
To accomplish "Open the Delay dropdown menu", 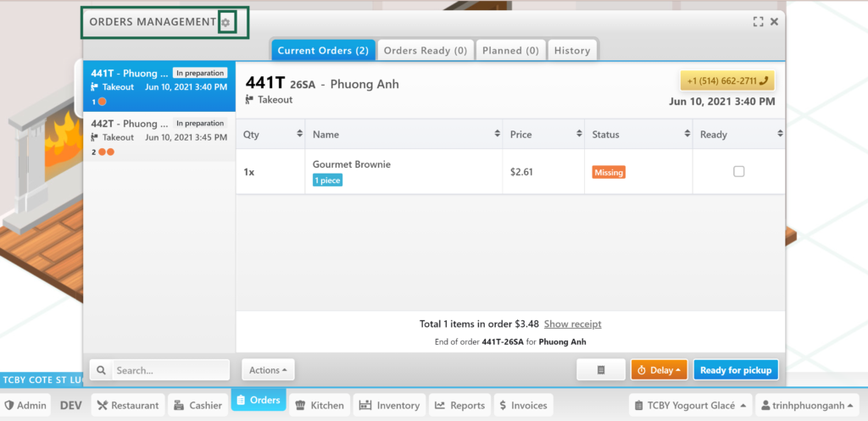I will click(x=659, y=370).
